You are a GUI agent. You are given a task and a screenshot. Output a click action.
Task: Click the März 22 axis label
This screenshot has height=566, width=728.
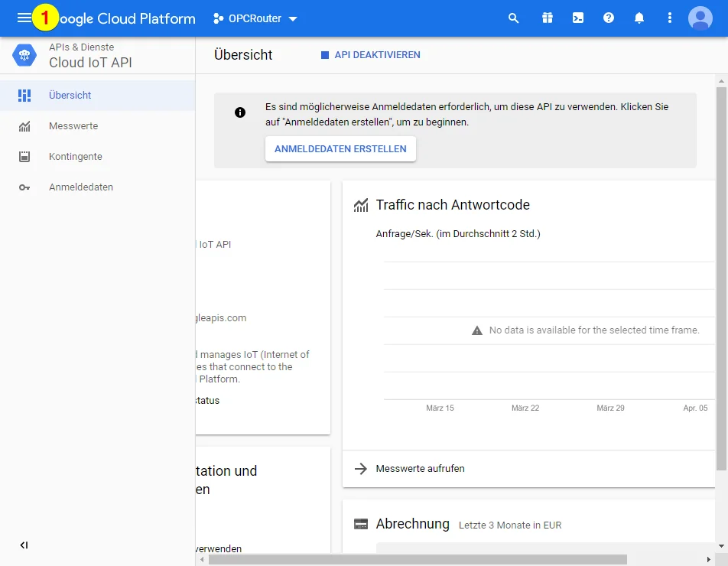[x=525, y=408]
